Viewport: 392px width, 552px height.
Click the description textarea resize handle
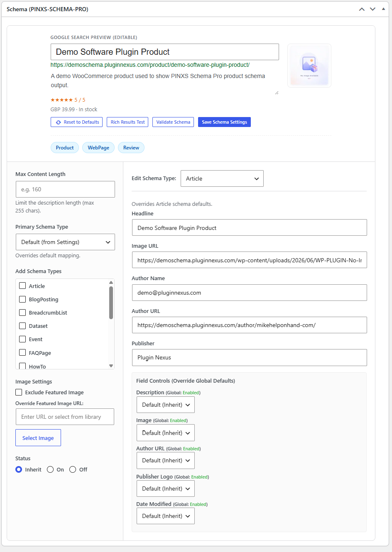[277, 93]
